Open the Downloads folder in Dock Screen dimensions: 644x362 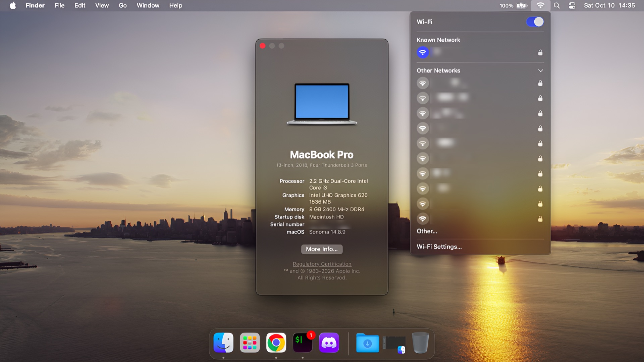pos(368,343)
